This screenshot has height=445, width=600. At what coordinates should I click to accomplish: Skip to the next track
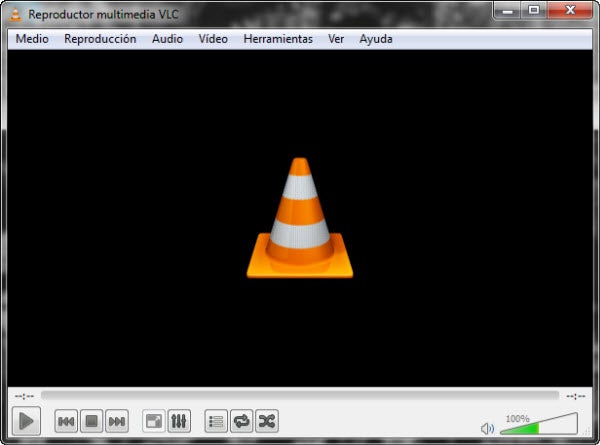pyautogui.click(x=116, y=422)
